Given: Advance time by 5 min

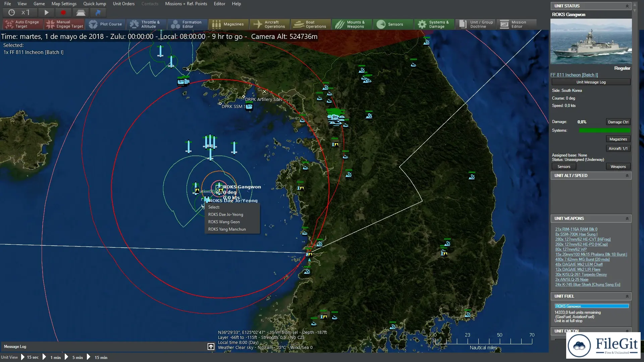Looking at the screenshot, I should 74,357.
